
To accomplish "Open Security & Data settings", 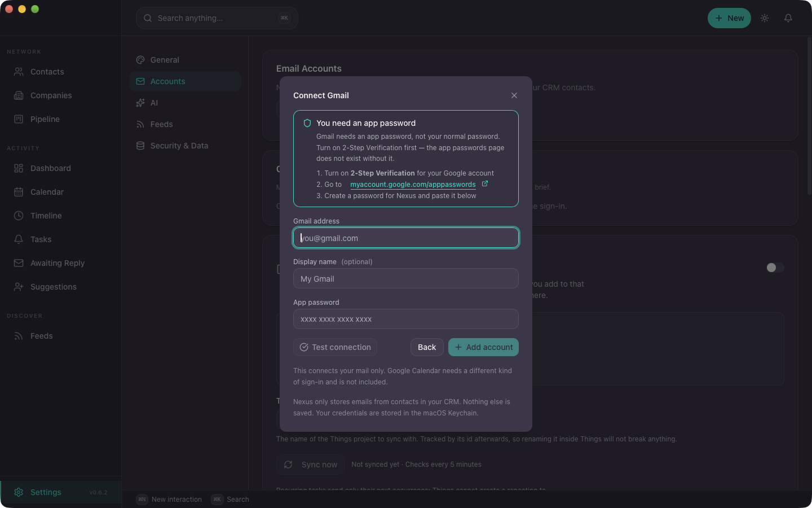I will 185,146.
